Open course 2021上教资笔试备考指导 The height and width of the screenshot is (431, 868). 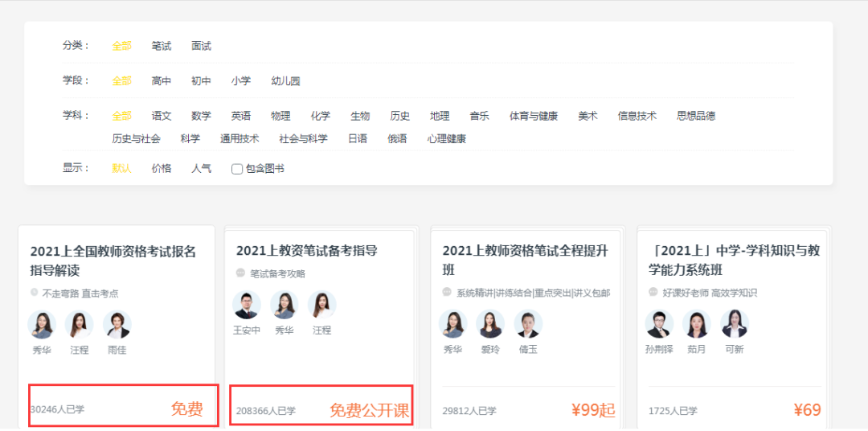(x=307, y=251)
